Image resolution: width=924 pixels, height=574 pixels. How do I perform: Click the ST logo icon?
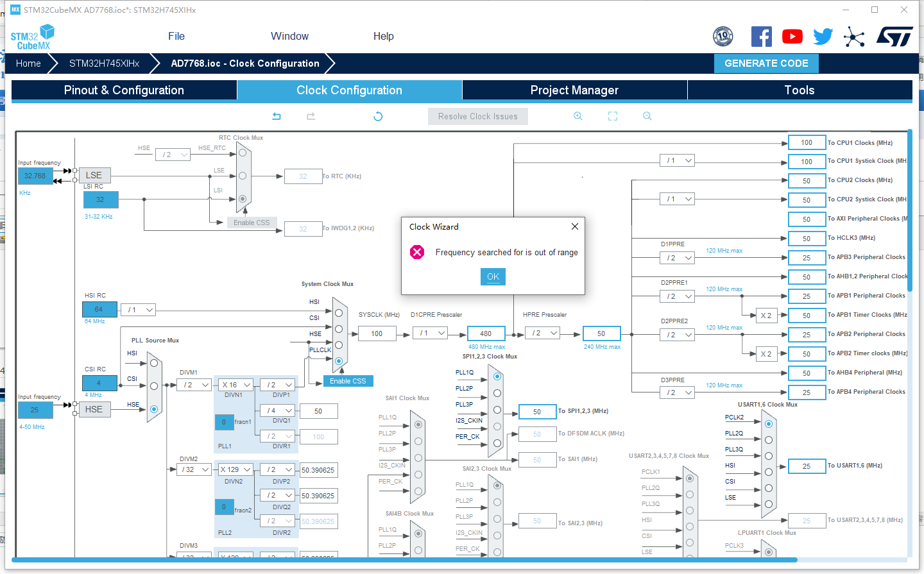coord(895,37)
